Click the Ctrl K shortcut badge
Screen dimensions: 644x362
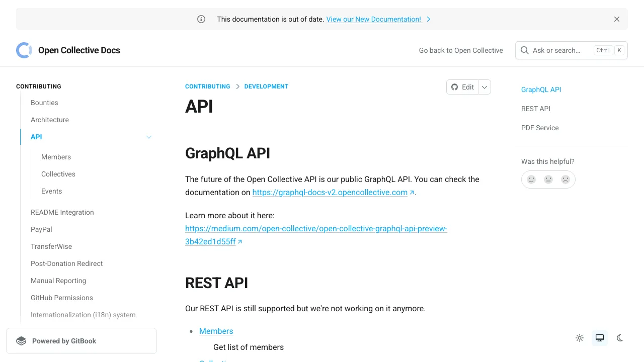pos(609,50)
